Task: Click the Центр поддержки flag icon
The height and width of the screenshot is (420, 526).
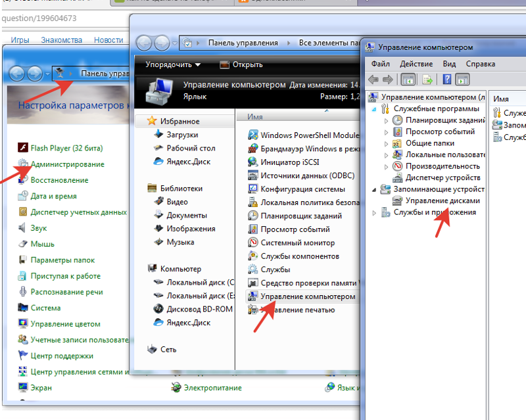Action: (23, 355)
